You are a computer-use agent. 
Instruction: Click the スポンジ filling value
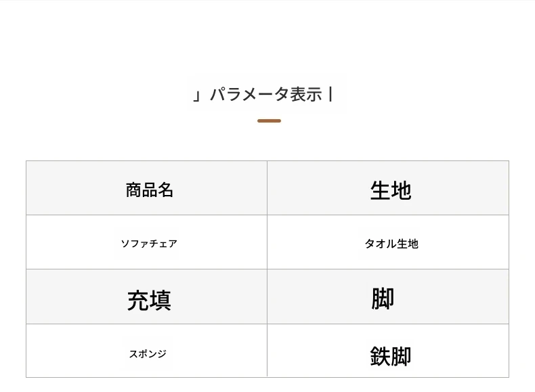pyautogui.click(x=148, y=354)
